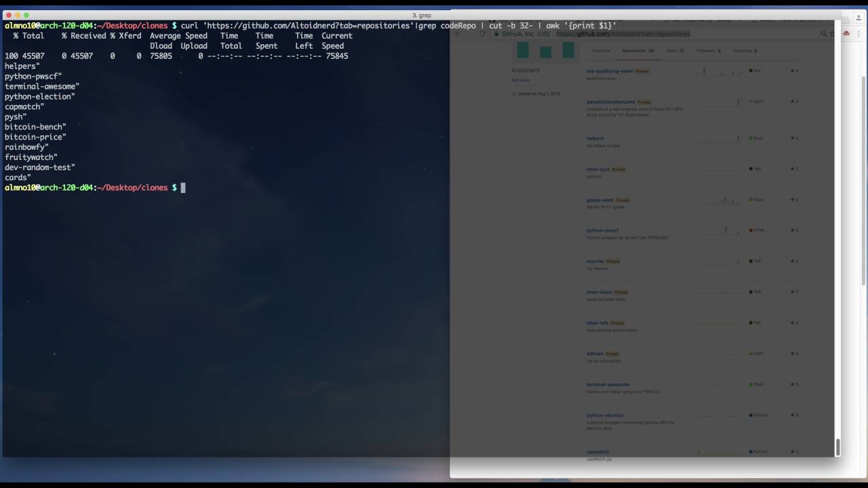
Task: Click the terminal output line python-election"
Action: [40, 96]
